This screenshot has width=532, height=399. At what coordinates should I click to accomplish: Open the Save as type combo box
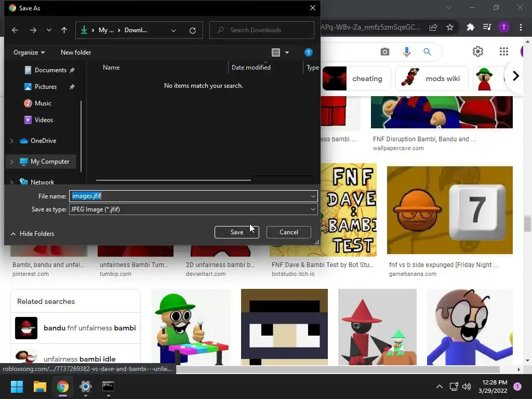point(193,209)
